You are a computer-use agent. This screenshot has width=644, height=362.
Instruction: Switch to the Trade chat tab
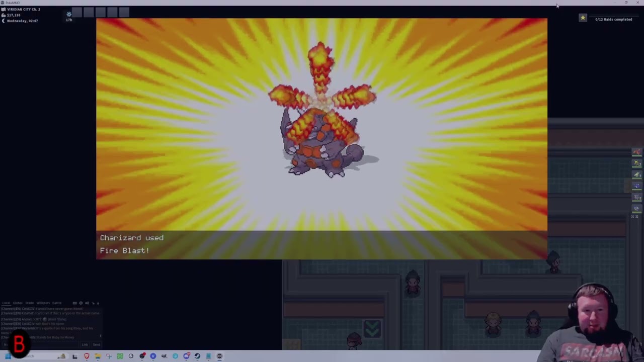30,303
